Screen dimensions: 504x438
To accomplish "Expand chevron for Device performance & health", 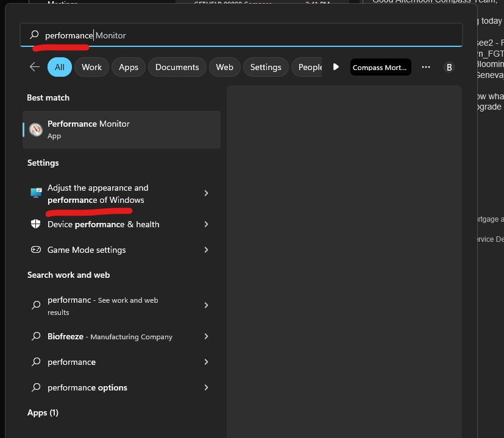I will [207, 224].
